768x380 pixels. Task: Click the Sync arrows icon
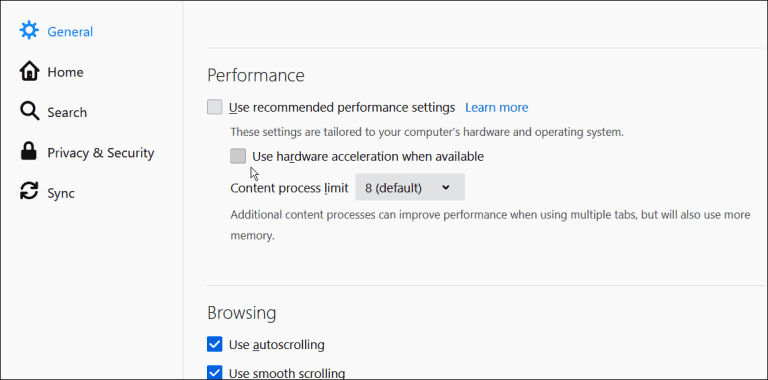[29, 191]
